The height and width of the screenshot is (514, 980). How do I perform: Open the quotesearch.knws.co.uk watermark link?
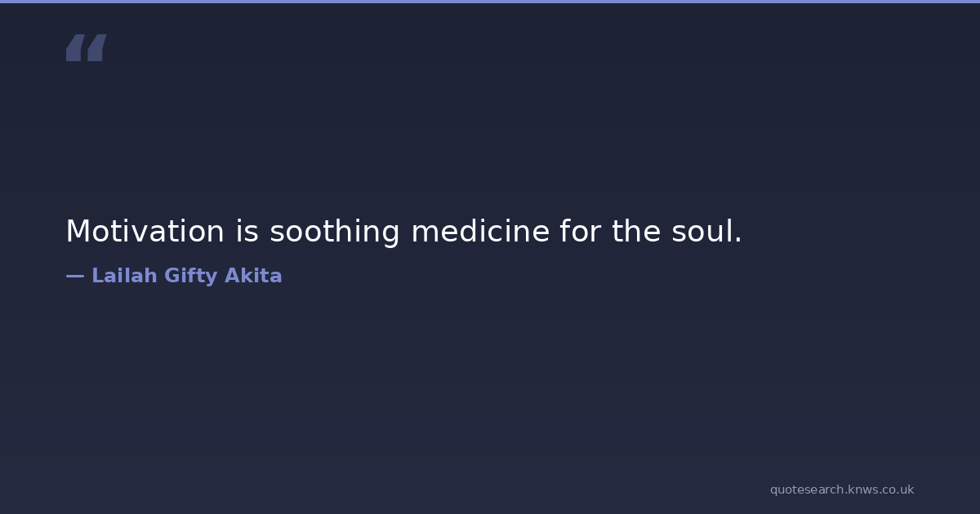click(x=841, y=490)
